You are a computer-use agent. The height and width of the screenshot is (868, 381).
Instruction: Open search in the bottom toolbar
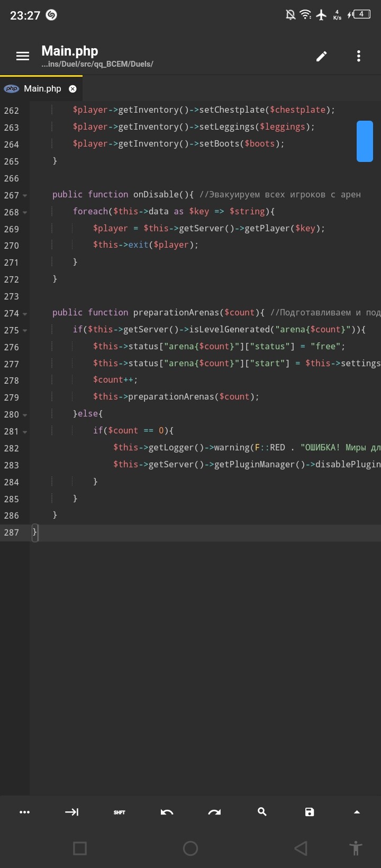262,812
